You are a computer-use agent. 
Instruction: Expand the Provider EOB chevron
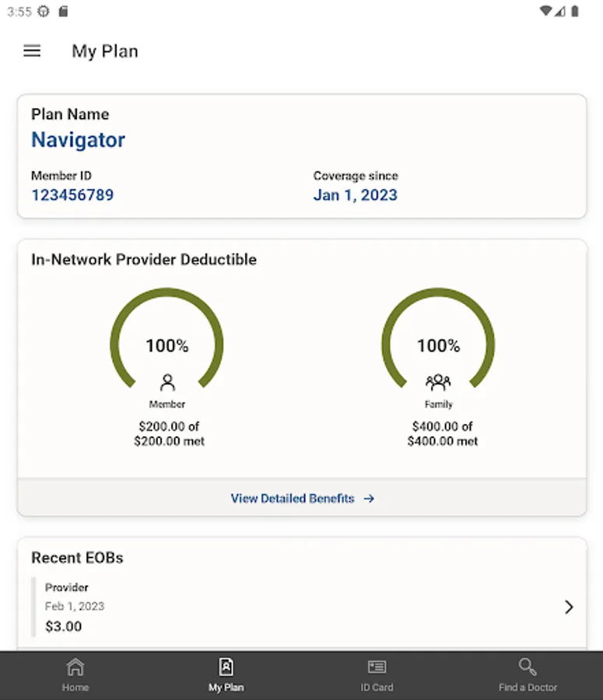[x=569, y=607]
